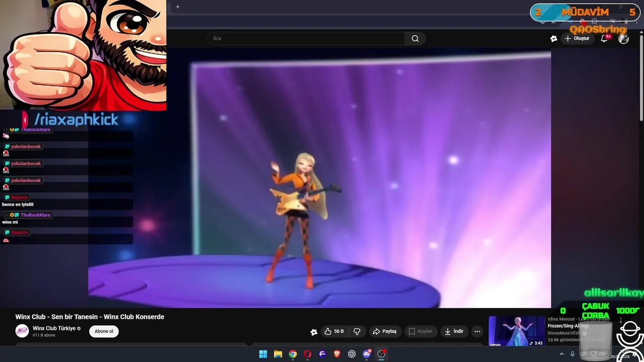The image size is (644, 362).
Task: Switch to Opera browser in the taskbar
Action: tap(307, 354)
